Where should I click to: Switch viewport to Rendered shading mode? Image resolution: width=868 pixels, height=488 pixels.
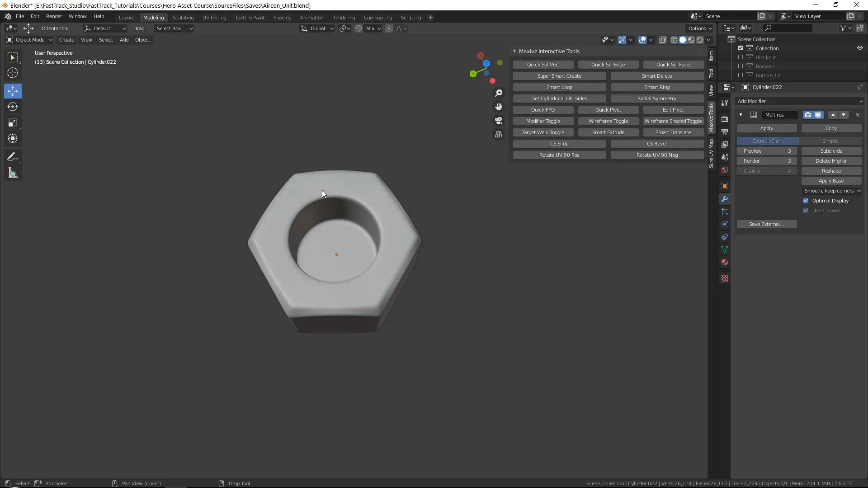coord(700,40)
